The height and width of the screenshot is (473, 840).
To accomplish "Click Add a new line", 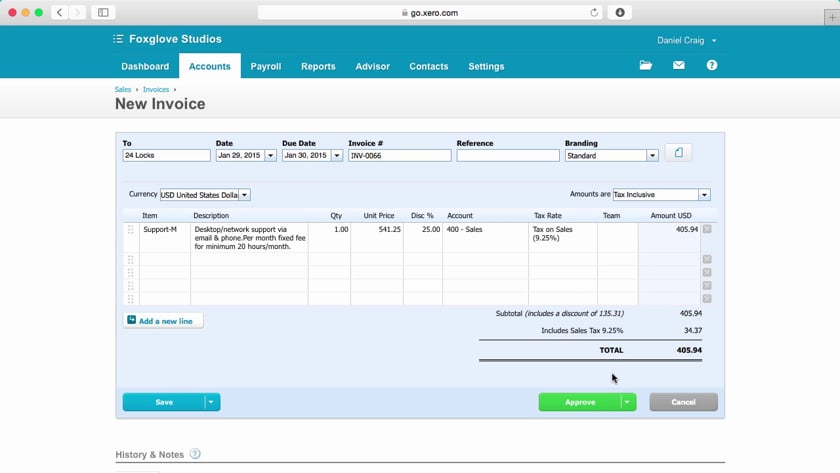I will [x=163, y=320].
